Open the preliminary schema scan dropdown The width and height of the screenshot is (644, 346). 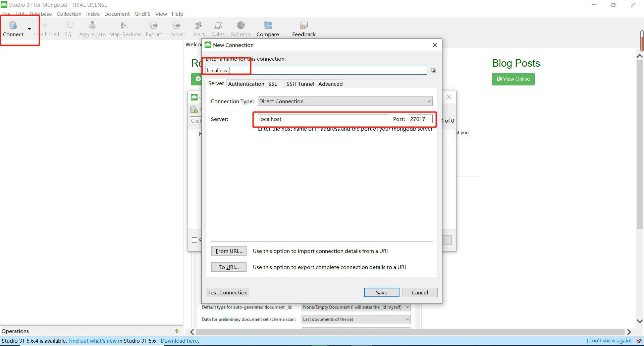point(356,319)
